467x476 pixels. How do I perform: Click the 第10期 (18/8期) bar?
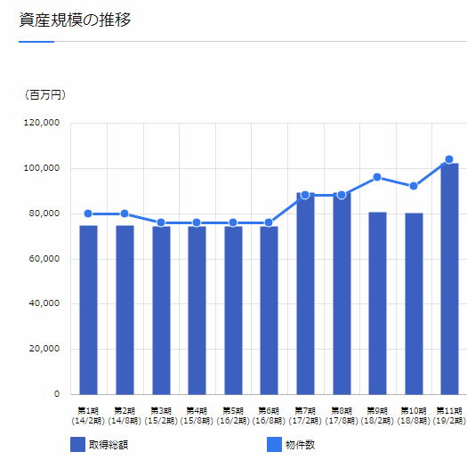click(414, 304)
